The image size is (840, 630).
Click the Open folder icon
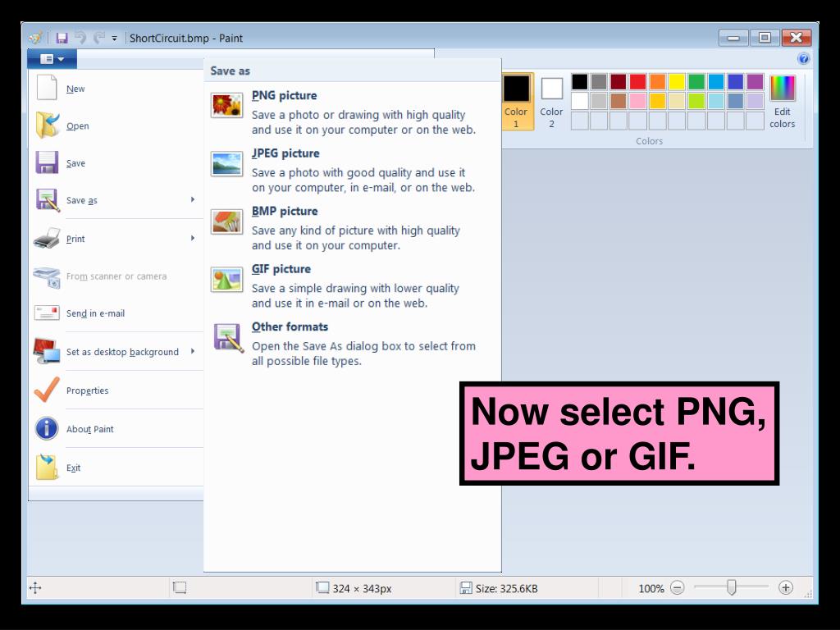click(47, 126)
